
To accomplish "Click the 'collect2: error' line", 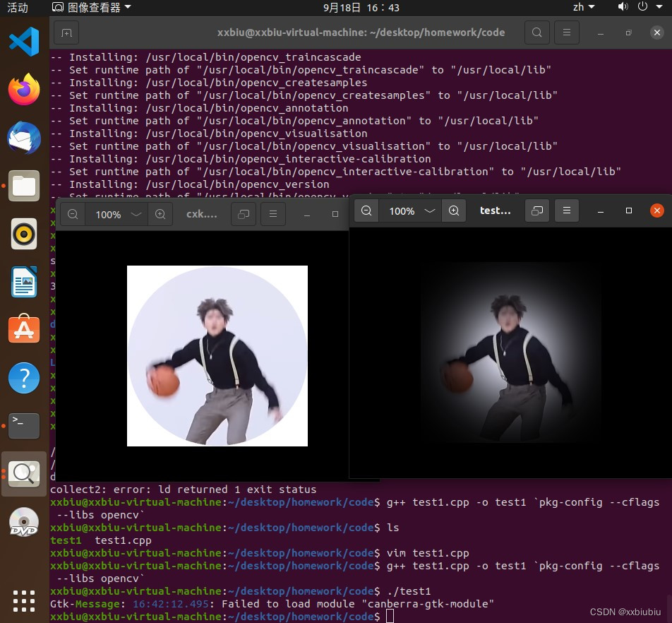I will [183, 490].
